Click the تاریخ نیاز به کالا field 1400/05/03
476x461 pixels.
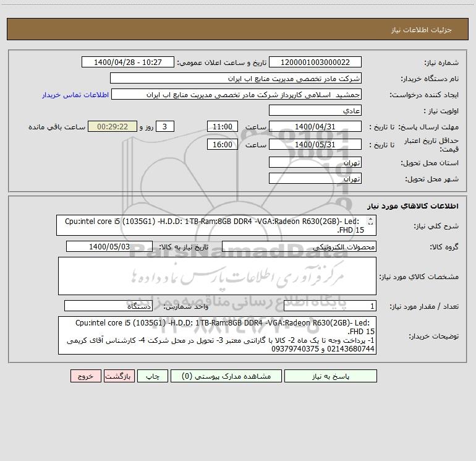coord(109,246)
